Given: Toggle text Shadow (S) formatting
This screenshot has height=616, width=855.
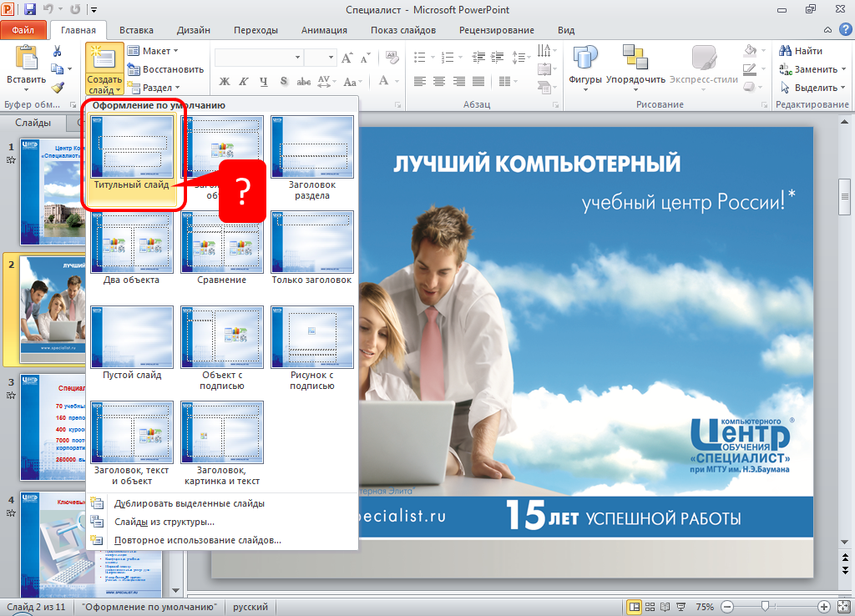Looking at the screenshot, I should (284, 82).
